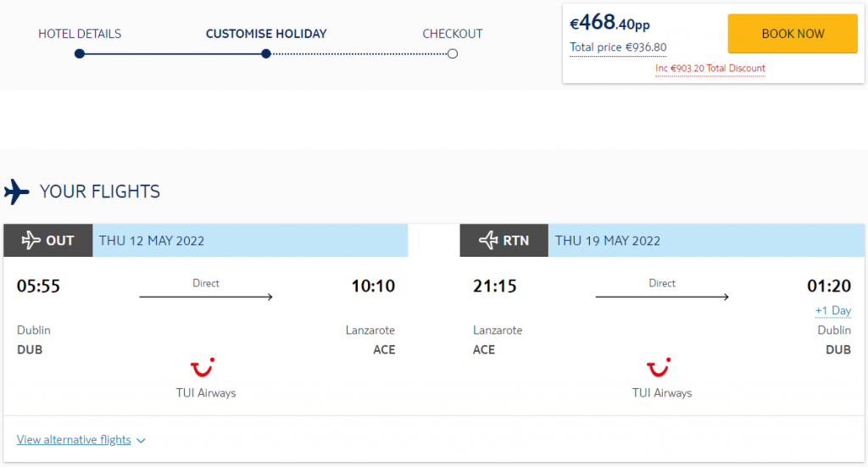Click the +1 Day arrival note
Viewport: 868px width, 467px height.
coord(833,311)
